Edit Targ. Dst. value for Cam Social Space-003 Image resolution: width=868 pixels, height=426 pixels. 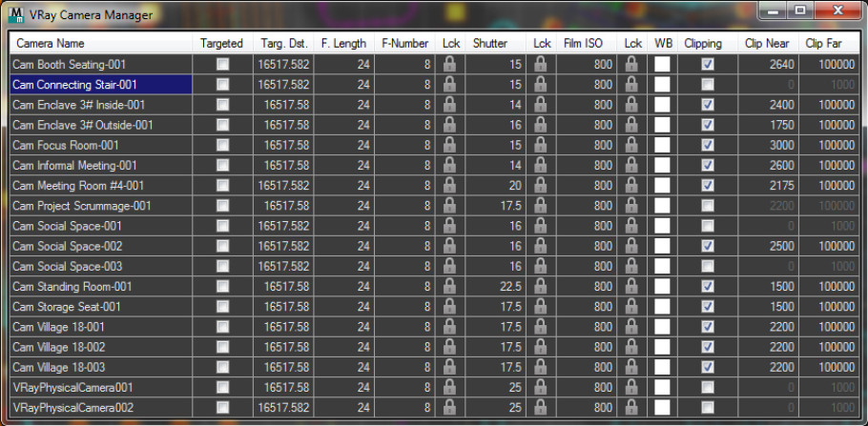(283, 267)
